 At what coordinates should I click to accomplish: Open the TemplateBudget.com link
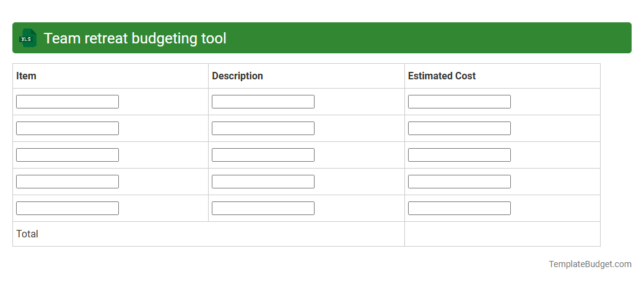(x=590, y=264)
